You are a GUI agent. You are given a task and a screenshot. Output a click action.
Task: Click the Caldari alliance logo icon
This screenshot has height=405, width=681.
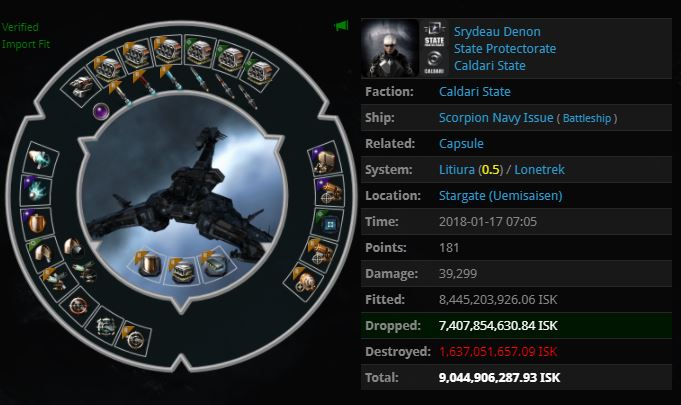coord(434,63)
